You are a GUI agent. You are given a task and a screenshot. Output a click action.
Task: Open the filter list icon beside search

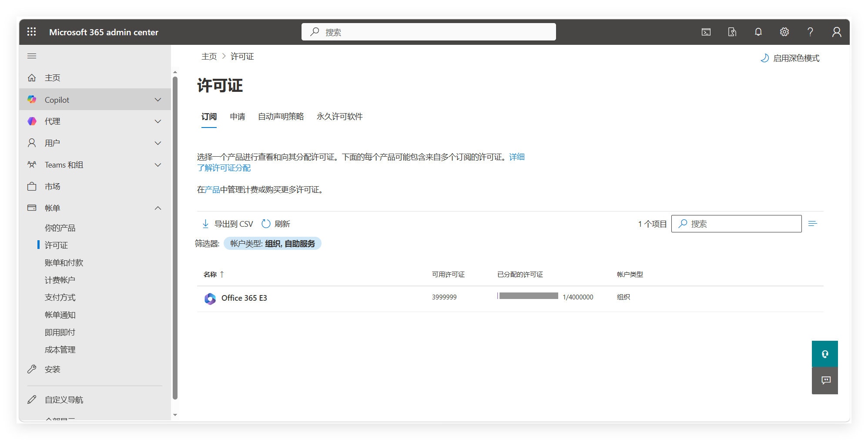(x=812, y=224)
